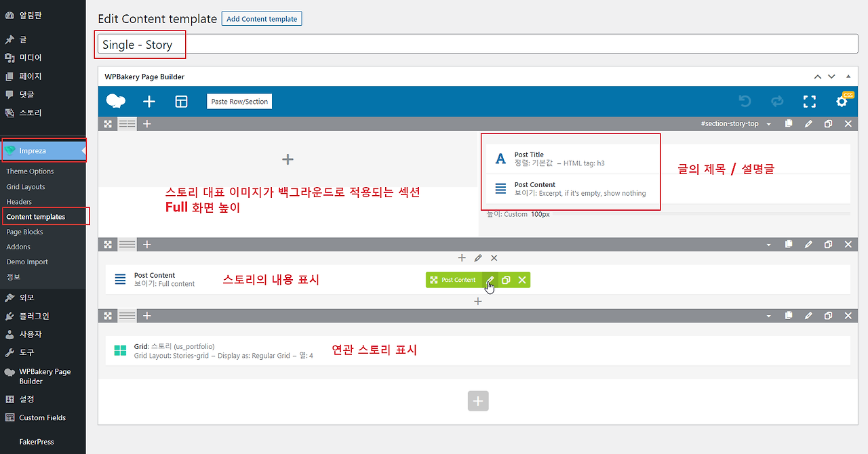Toggle the Grid row dropdown arrow
The height and width of the screenshot is (454, 868).
coord(768,317)
